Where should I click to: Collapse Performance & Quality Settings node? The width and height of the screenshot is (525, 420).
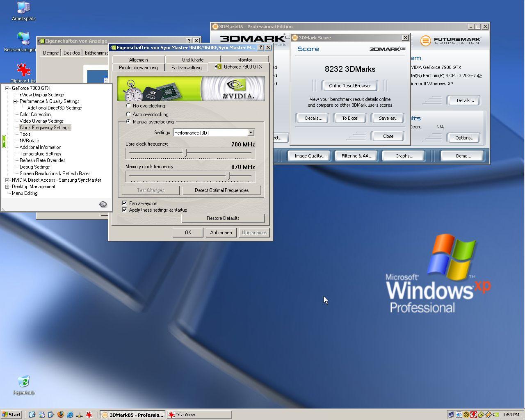click(15, 101)
